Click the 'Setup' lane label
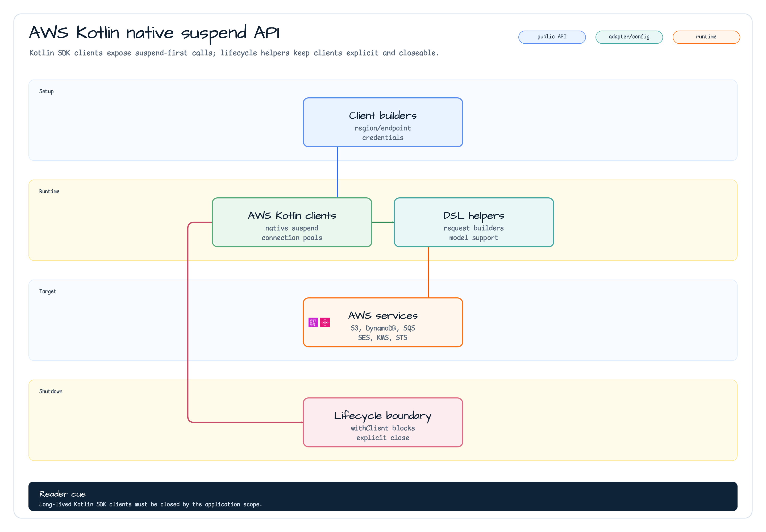 coord(46,91)
